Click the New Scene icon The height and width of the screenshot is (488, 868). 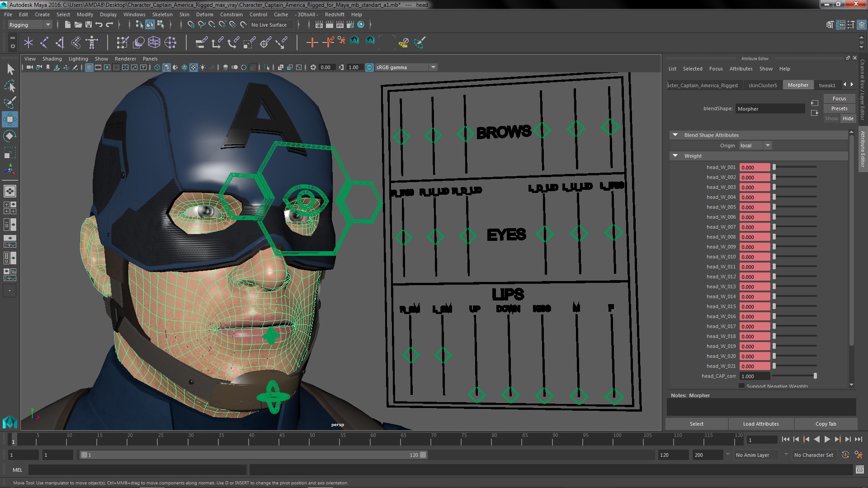(x=68, y=24)
